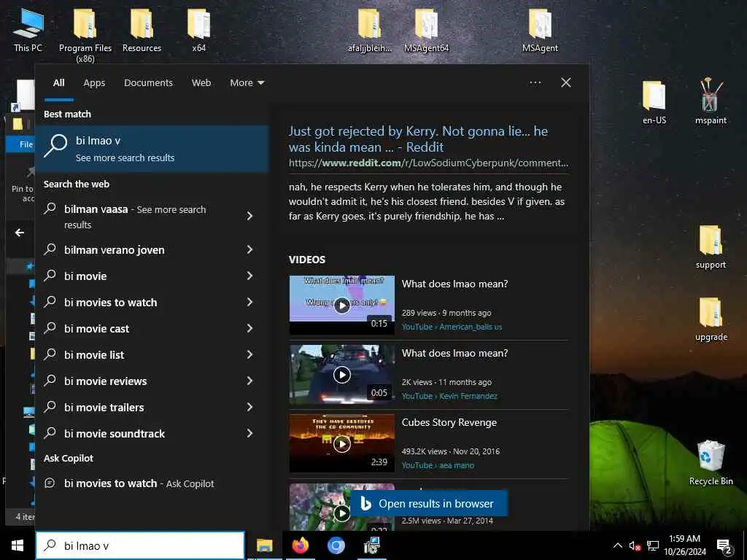Expand the bilman vaasa suggestion arrow

249,216
